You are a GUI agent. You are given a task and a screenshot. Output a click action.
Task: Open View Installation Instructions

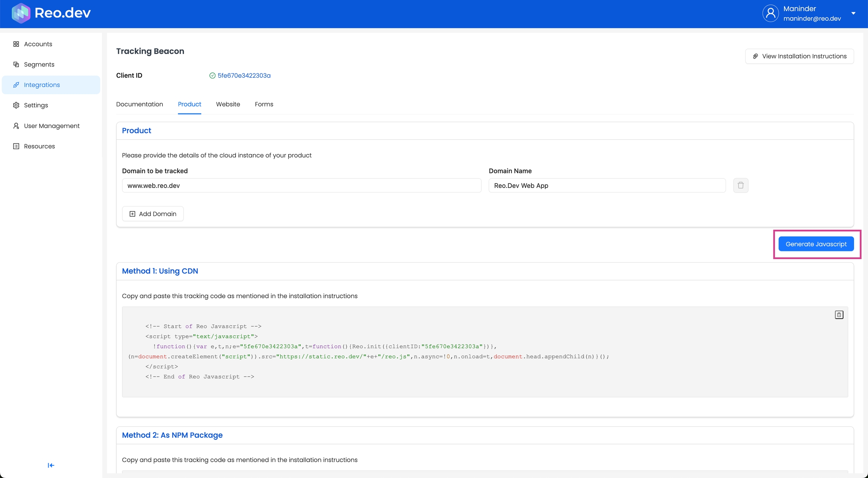click(799, 56)
